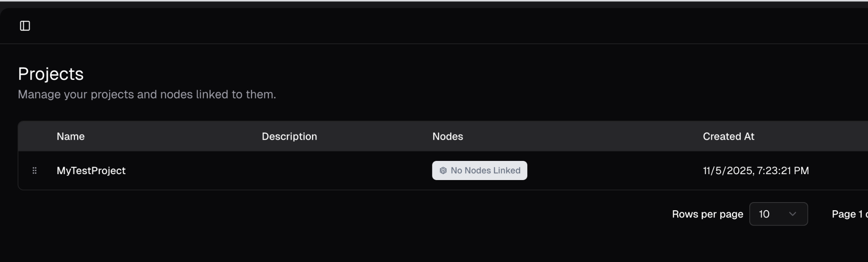
Task: Click the 'No Nodes Linked' text label
Action: pos(485,170)
